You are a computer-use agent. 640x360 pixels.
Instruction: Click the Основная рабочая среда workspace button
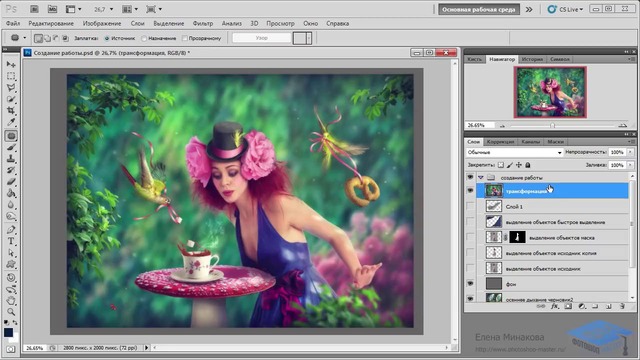point(479,9)
